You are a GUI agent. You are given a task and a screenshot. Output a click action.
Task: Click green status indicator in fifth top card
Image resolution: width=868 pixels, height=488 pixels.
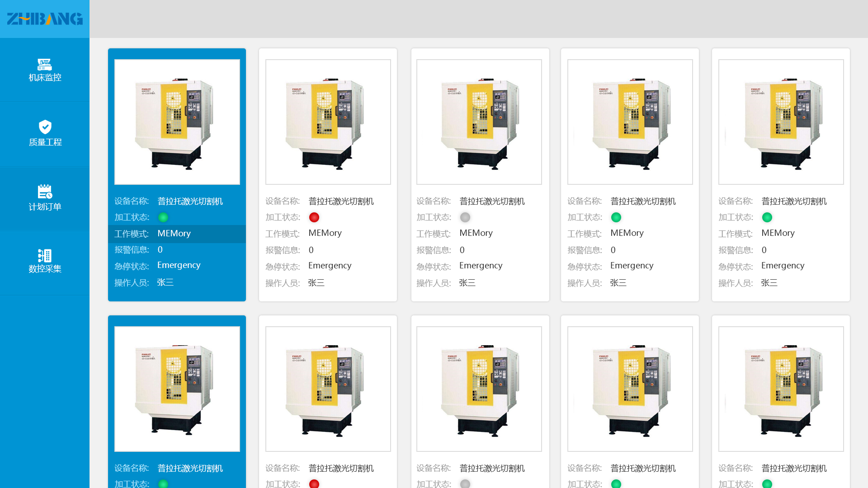767,217
